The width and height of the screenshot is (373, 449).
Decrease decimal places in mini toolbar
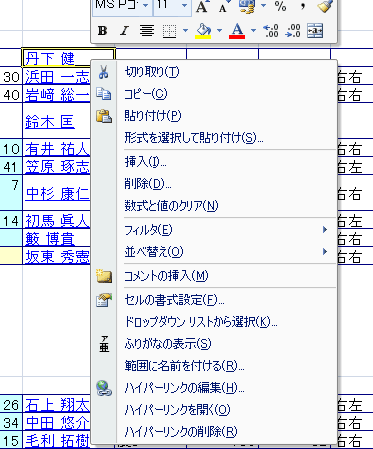pyautogui.click(x=293, y=31)
